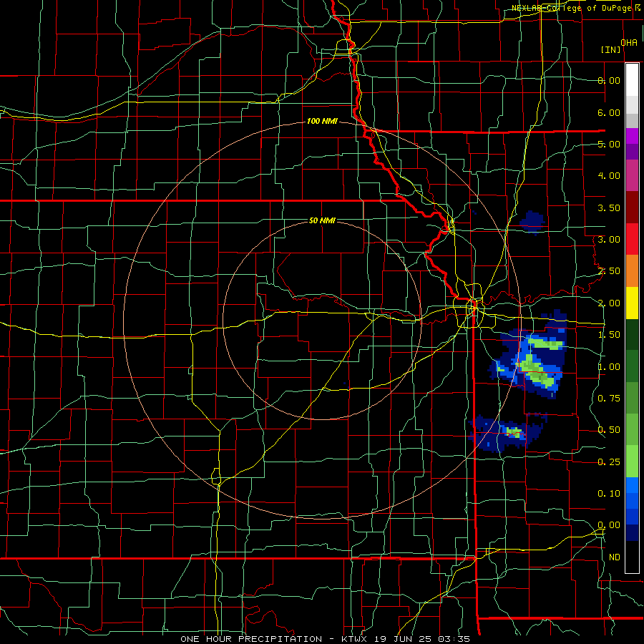Select the 2.00 legend value
Viewport: 644px width, 644px height.
(x=609, y=303)
